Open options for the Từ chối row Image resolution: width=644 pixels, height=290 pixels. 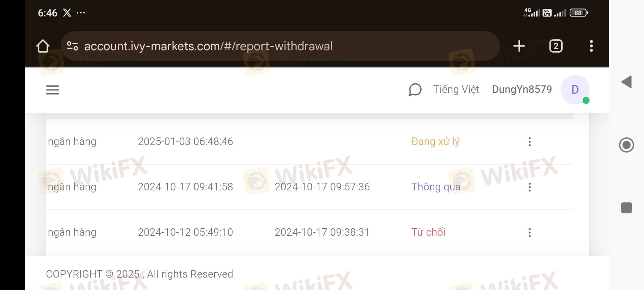(530, 232)
